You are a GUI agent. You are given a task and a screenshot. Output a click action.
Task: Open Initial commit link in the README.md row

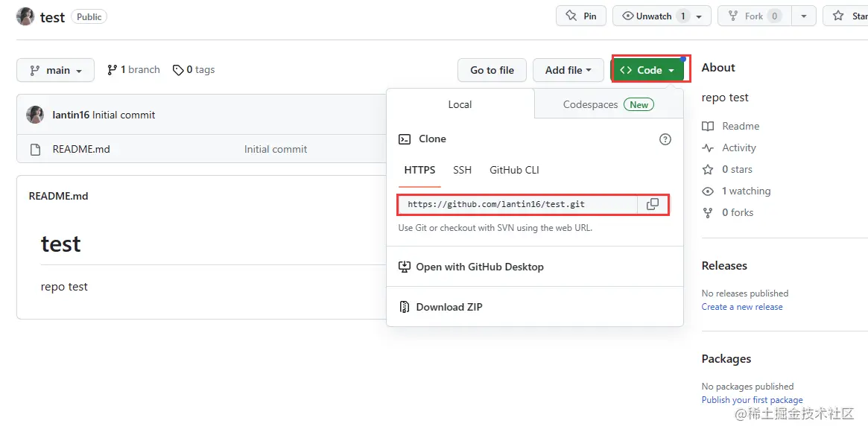276,149
